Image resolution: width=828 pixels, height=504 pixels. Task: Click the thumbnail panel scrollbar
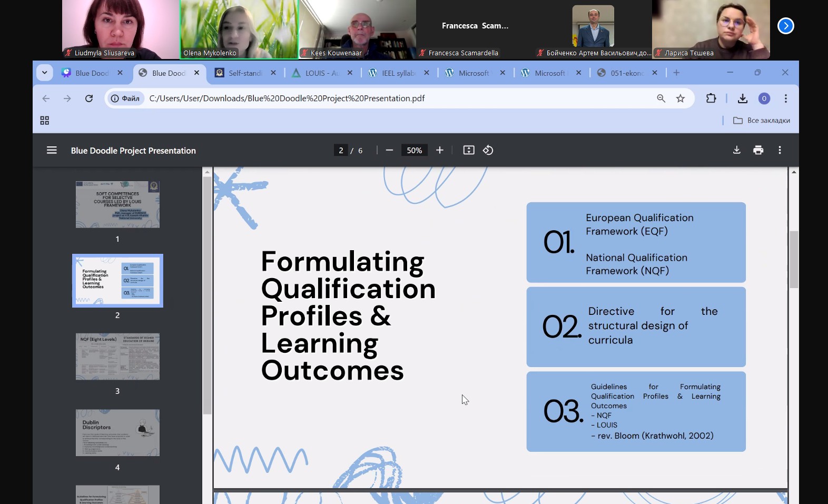pos(208,295)
